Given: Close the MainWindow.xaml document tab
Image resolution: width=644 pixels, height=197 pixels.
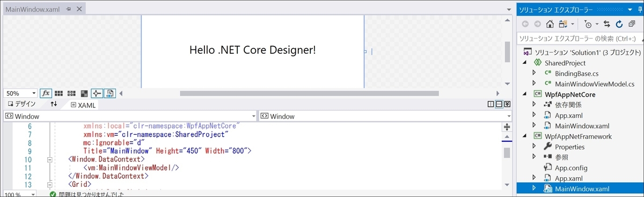Looking at the screenshot, I should (79, 10).
